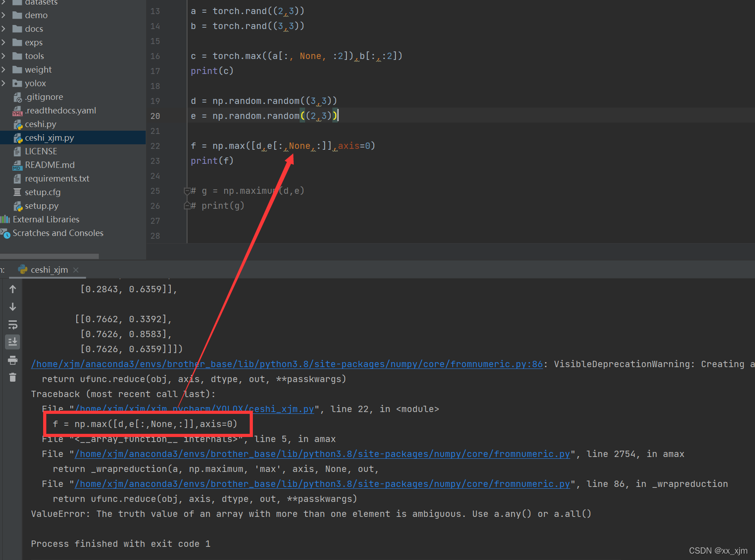Toggle soft-wrap in run console
The width and height of the screenshot is (755, 560).
tap(13, 325)
